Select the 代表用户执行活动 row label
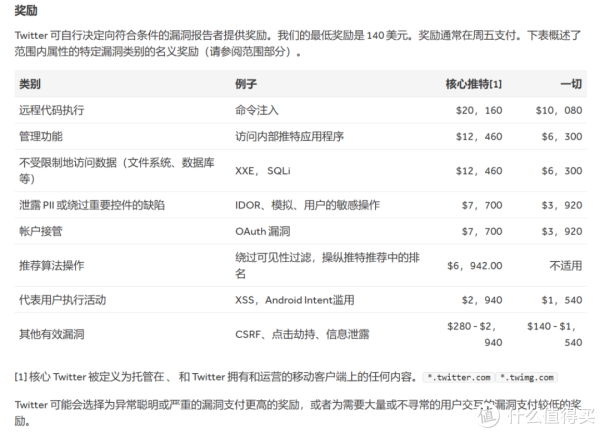 [63, 299]
